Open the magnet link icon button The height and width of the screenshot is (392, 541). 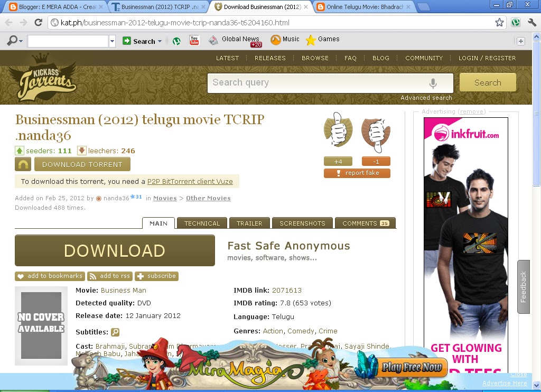(x=23, y=164)
